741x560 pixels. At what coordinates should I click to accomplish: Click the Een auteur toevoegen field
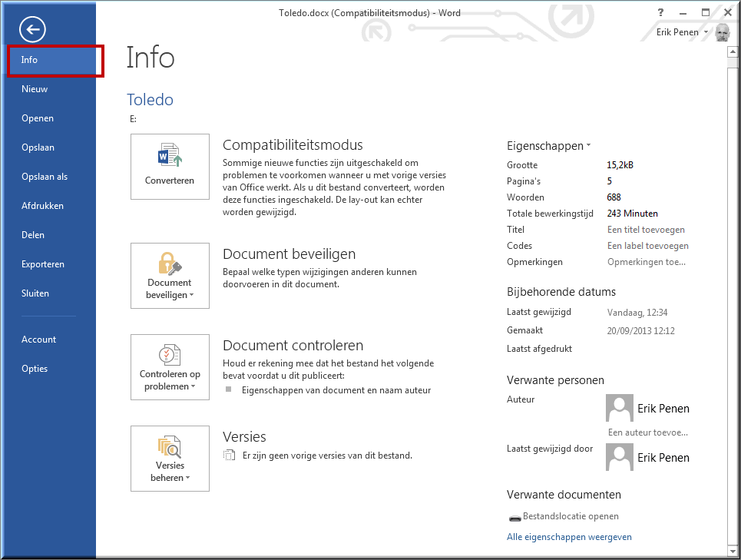pos(647,432)
